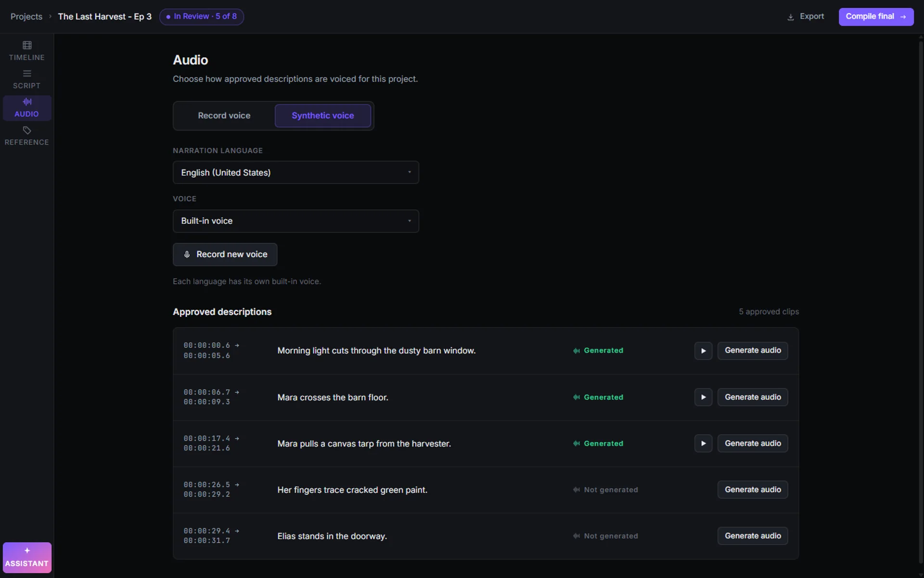This screenshot has height=578, width=924.
Task: Click Record new voice button
Action: (x=225, y=254)
